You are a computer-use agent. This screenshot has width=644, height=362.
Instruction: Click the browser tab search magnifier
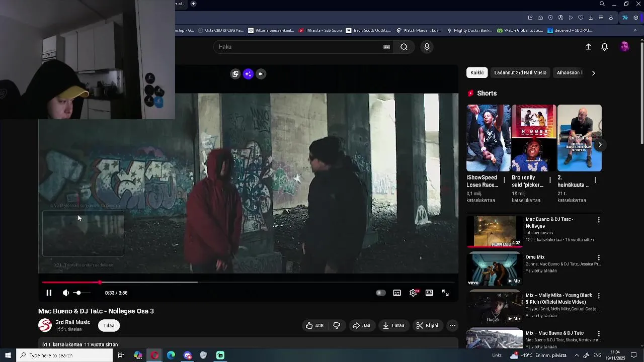[x=602, y=4]
